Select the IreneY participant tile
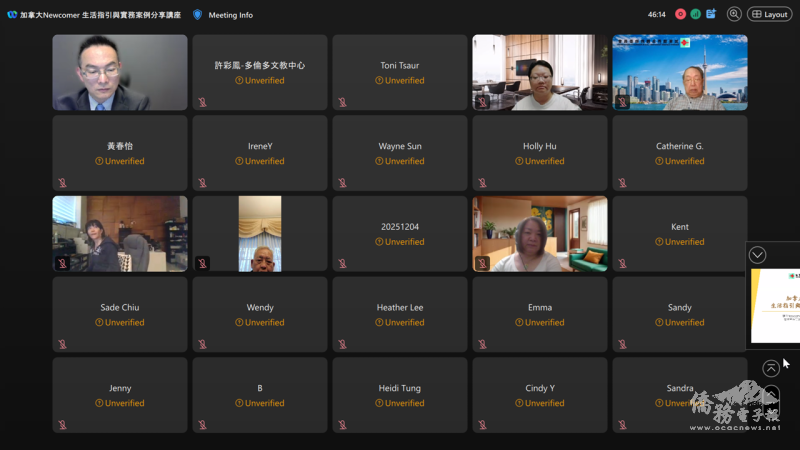This screenshot has height=450, width=800. [x=260, y=153]
